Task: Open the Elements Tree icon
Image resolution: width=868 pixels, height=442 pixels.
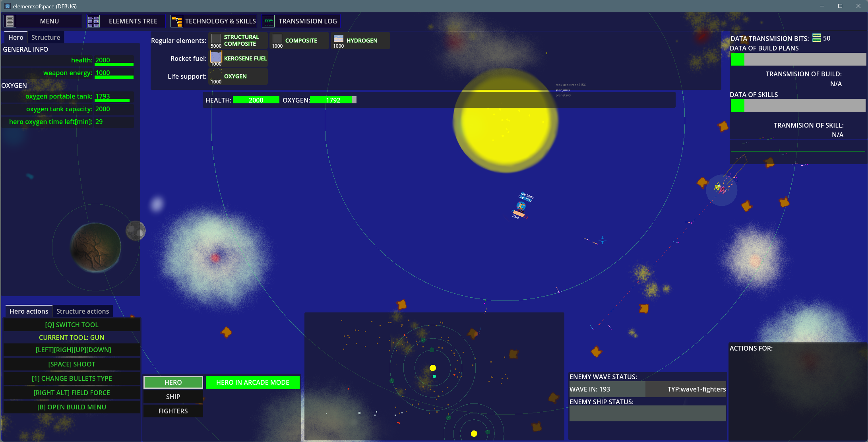Action: point(93,21)
